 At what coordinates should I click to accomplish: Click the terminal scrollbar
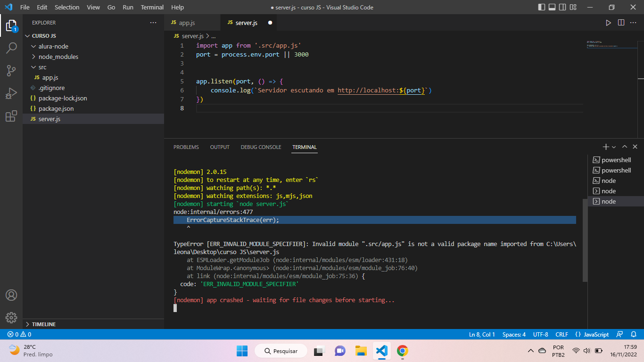pos(585,240)
